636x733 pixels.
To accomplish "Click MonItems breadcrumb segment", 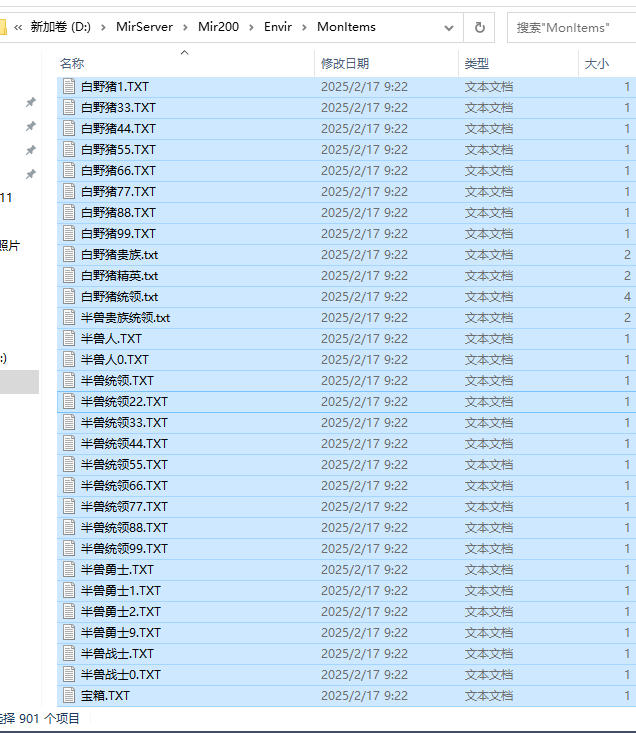I will (346, 27).
